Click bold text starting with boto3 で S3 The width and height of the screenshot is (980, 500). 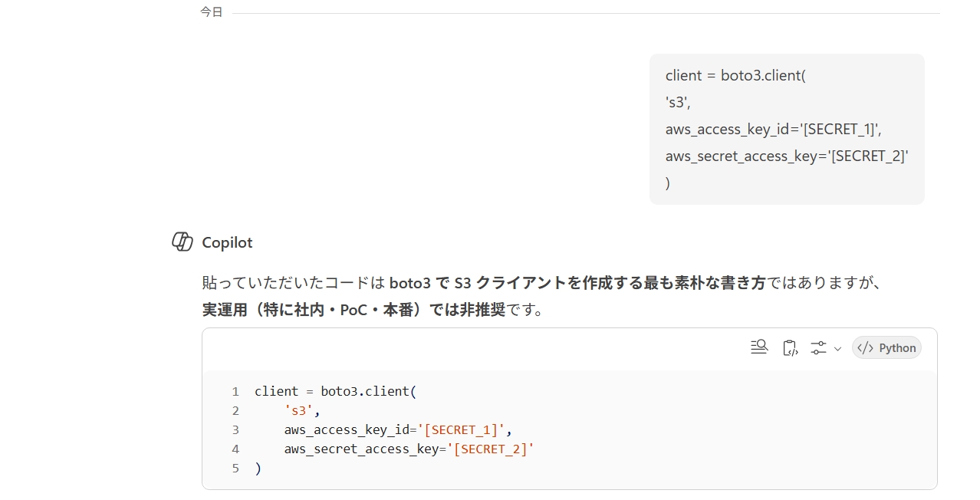[x=577, y=282]
